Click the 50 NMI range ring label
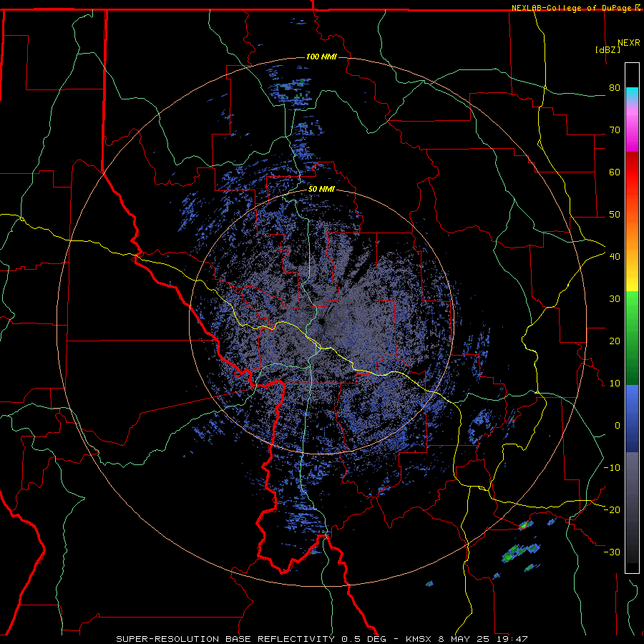 tap(321, 190)
